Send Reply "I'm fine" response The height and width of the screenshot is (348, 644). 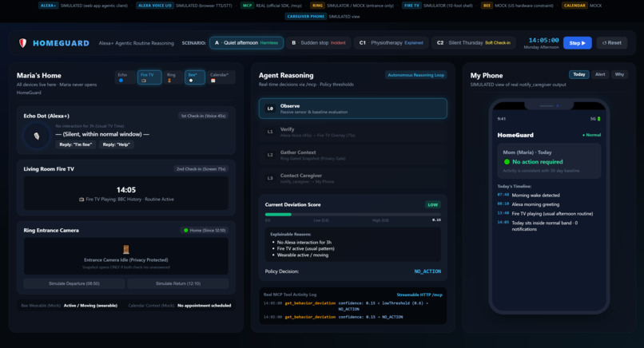click(x=76, y=144)
